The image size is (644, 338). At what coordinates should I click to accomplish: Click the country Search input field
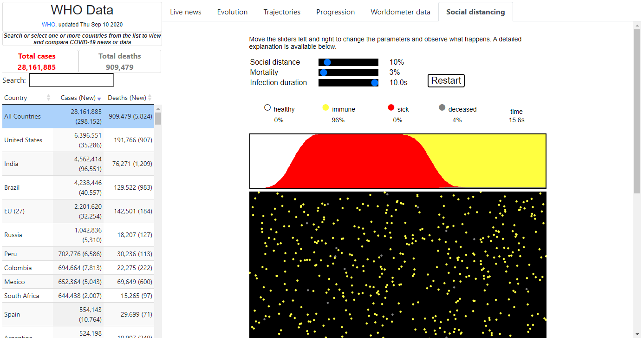click(x=71, y=80)
